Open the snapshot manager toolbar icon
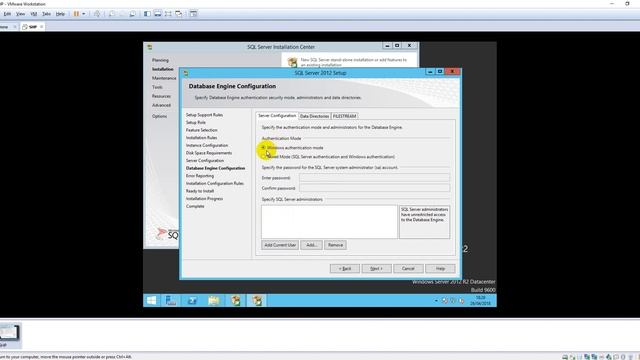The width and height of the screenshot is (640, 360). pyautogui.click(x=133, y=14)
